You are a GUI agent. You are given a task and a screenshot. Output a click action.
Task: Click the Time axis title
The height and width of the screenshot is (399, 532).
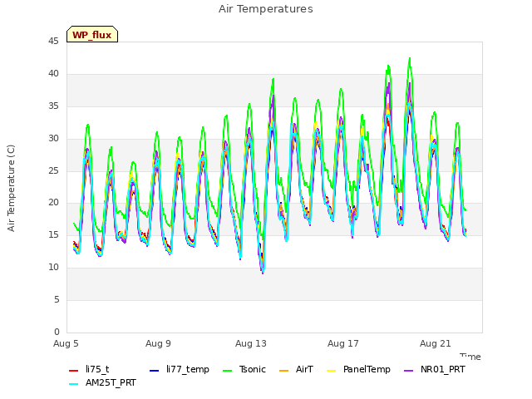(470, 357)
